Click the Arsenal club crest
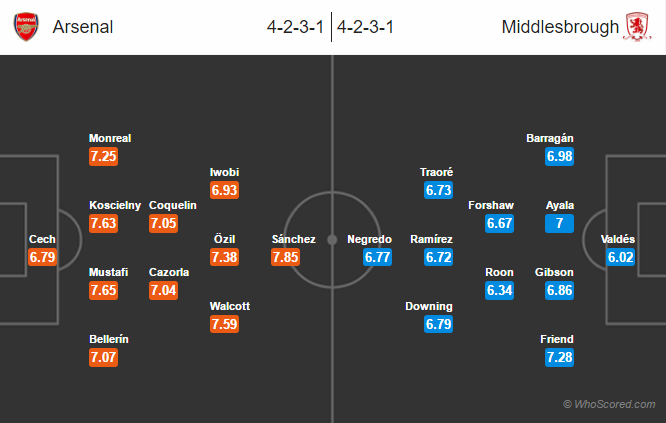The image size is (666, 423). coord(26,27)
